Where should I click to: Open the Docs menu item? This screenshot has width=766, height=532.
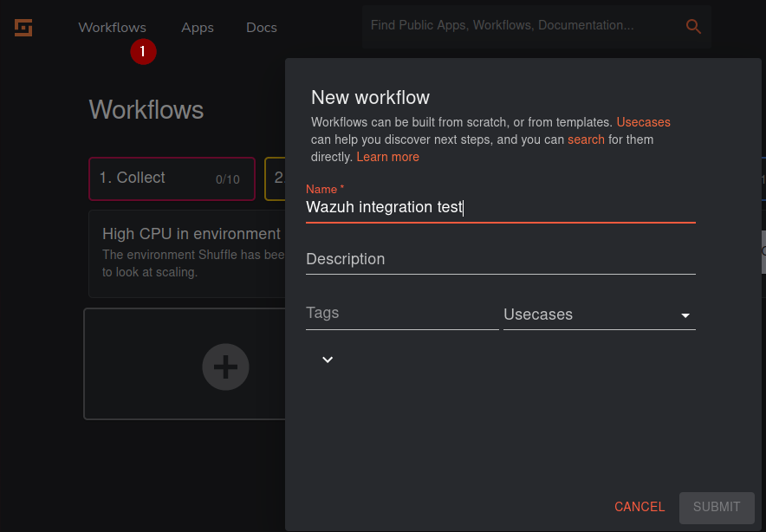click(x=262, y=28)
